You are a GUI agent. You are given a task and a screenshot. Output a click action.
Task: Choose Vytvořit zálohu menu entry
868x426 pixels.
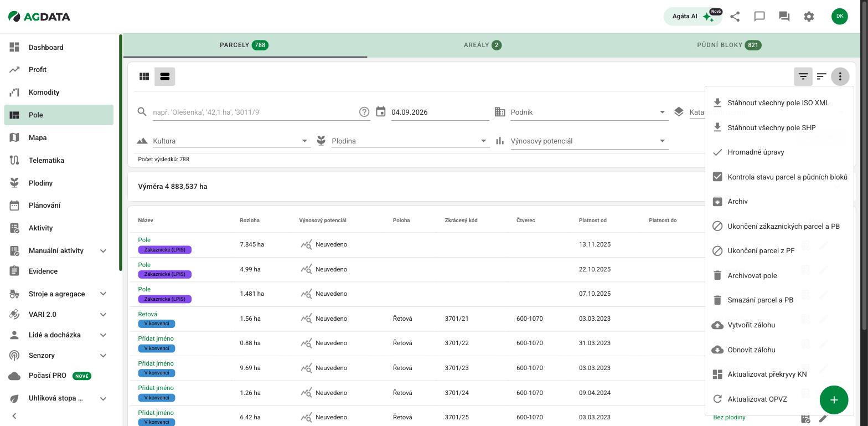(x=779, y=325)
